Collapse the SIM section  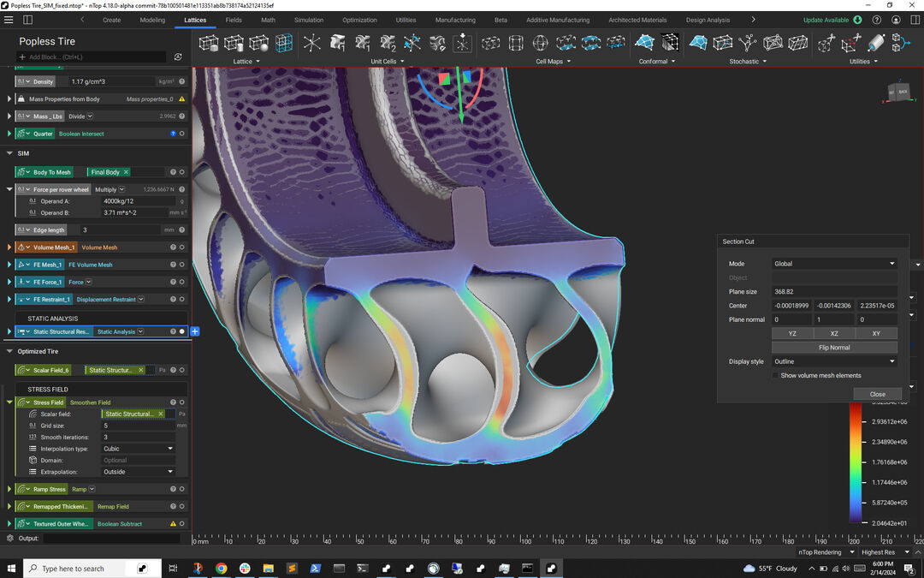[9, 153]
